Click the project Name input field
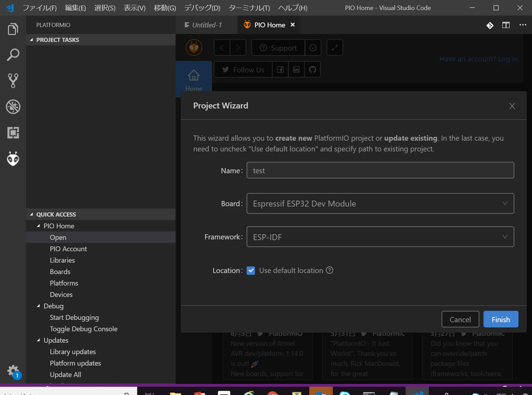532x395 pixels. point(380,170)
